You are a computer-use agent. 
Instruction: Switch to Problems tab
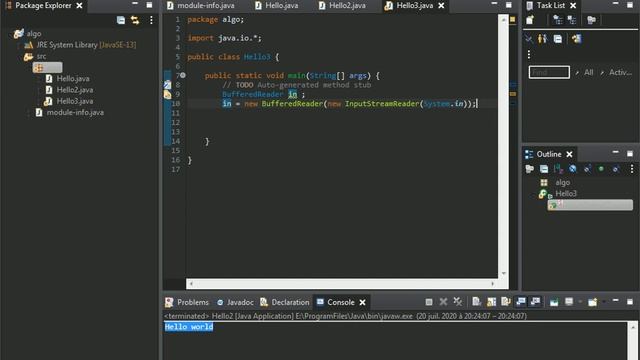click(187, 302)
